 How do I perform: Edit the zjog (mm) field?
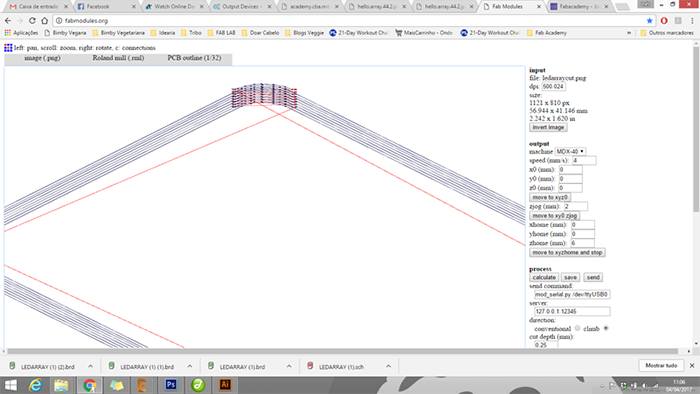coord(575,206)
